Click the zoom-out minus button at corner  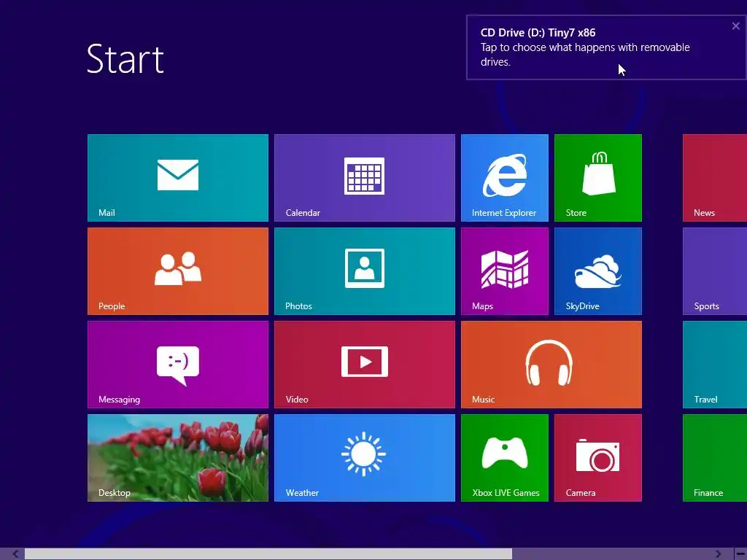741,554
